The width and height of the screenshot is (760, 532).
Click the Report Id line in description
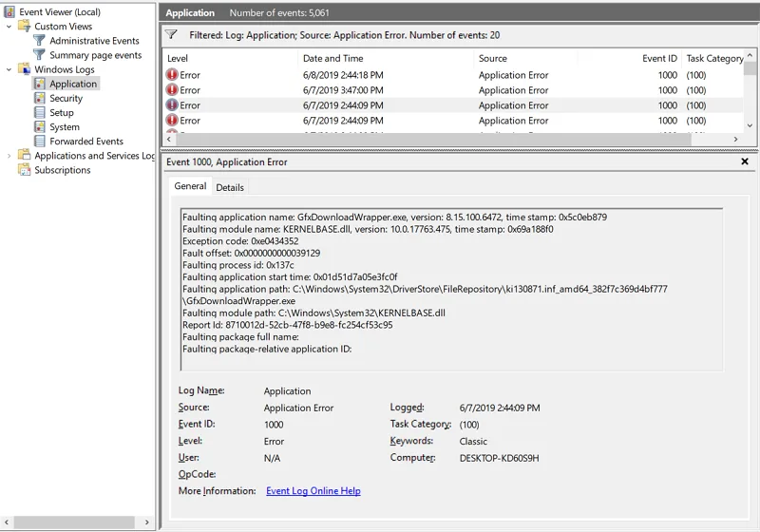[x=288, y=325]
